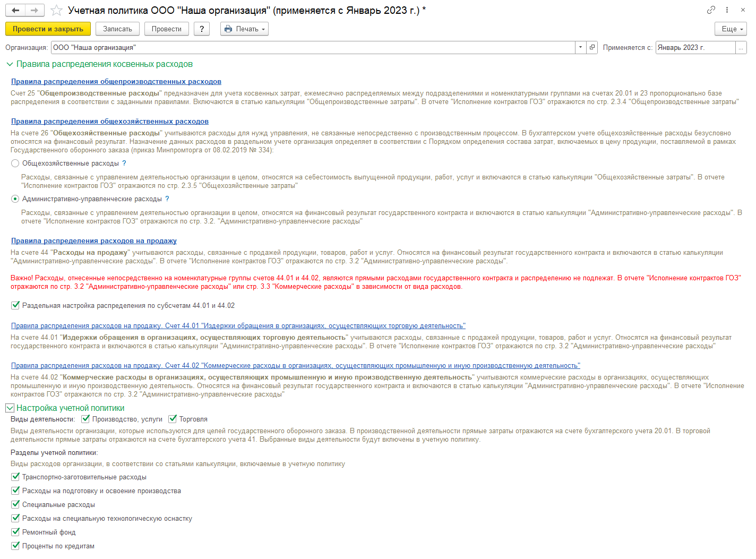Disable Ремонтный фонд checkbox
Image resolution: width=756 pixels, height=559 pixels.
(x=15, y=532)
